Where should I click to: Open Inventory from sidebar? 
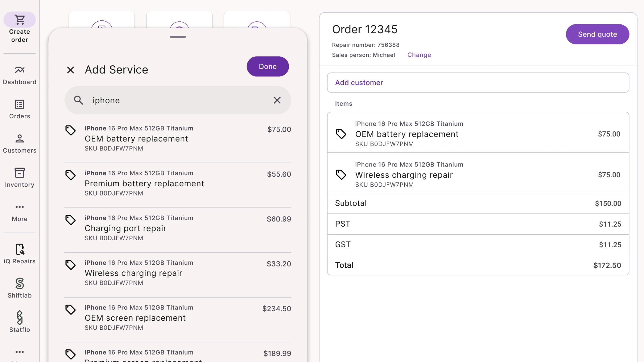pos(20,178)
